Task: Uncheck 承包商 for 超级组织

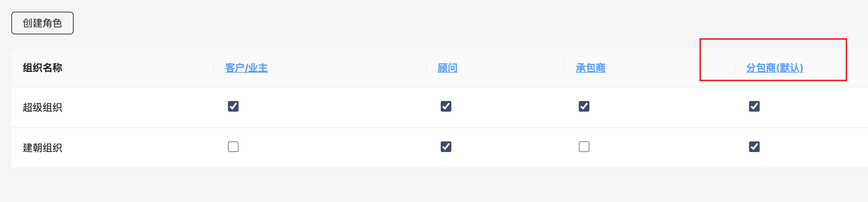Action: click(584, 106)
